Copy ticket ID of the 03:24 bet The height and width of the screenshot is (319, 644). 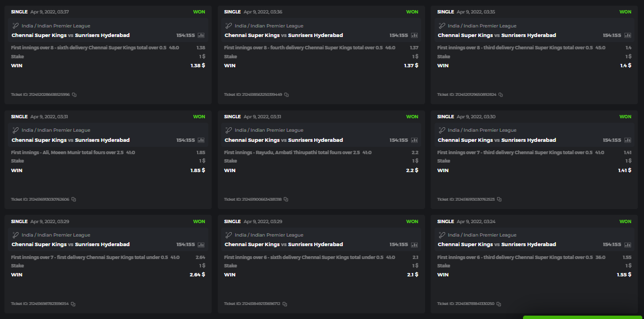coord(499,304)
